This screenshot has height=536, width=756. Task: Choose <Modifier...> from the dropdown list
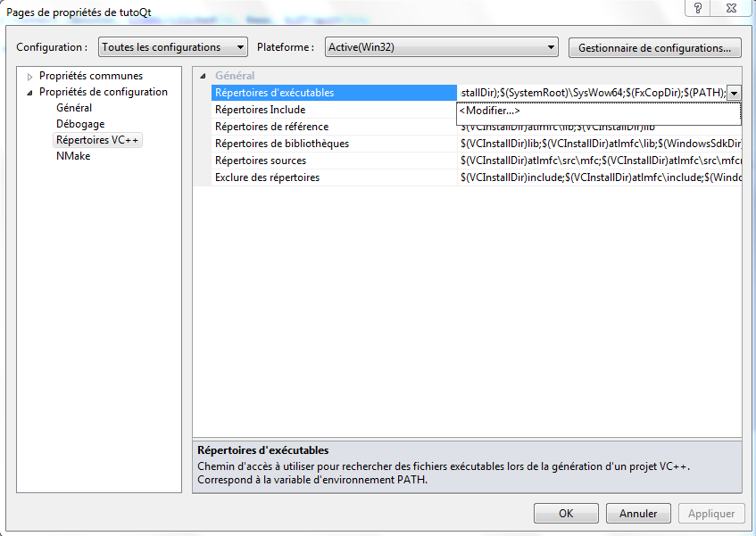(x=599, y=111)
